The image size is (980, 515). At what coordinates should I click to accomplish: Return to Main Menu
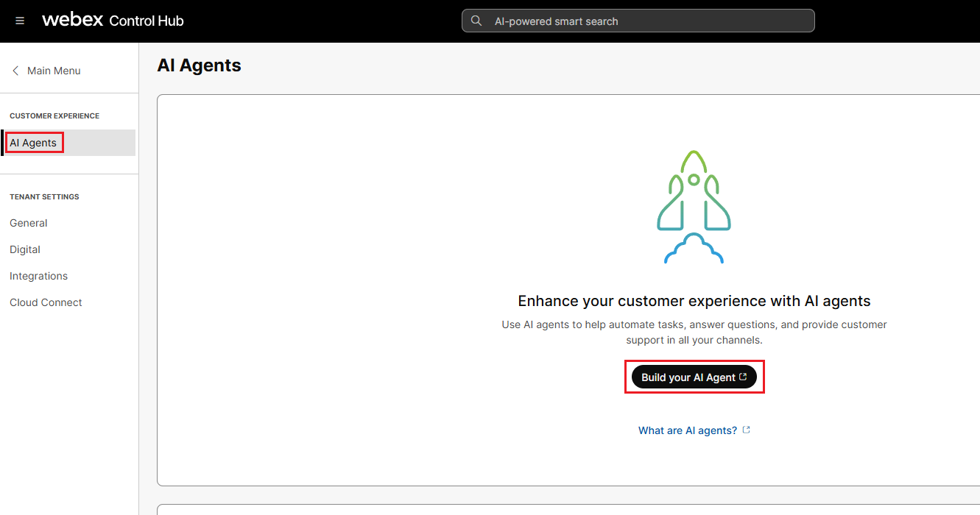pyautogui.click(x=54, y=71)
